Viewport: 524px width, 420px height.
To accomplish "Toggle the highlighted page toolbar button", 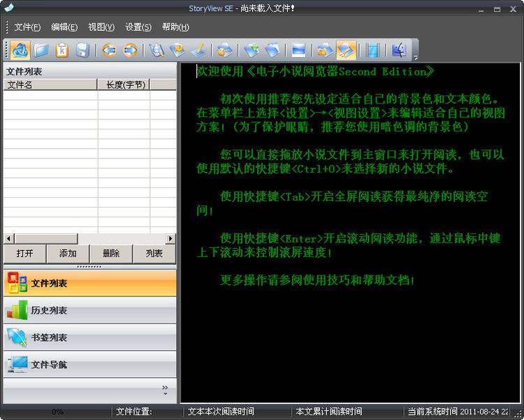I will [347, 50].
